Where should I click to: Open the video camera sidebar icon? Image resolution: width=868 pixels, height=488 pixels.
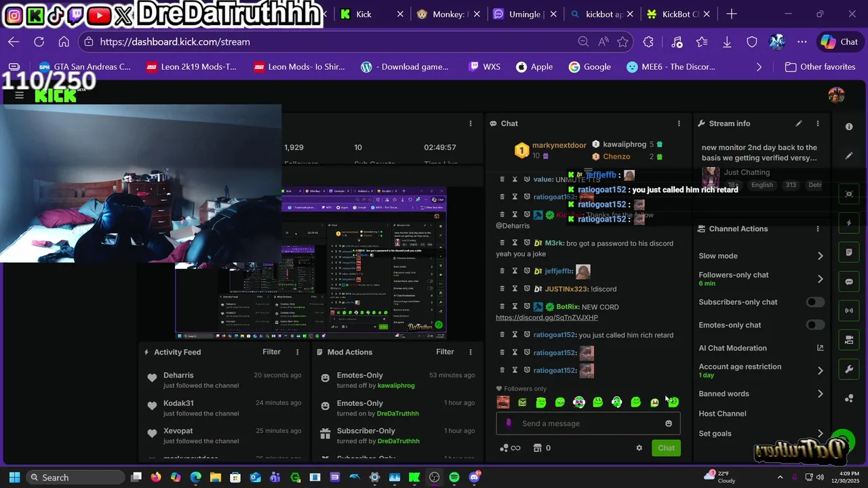849,340
